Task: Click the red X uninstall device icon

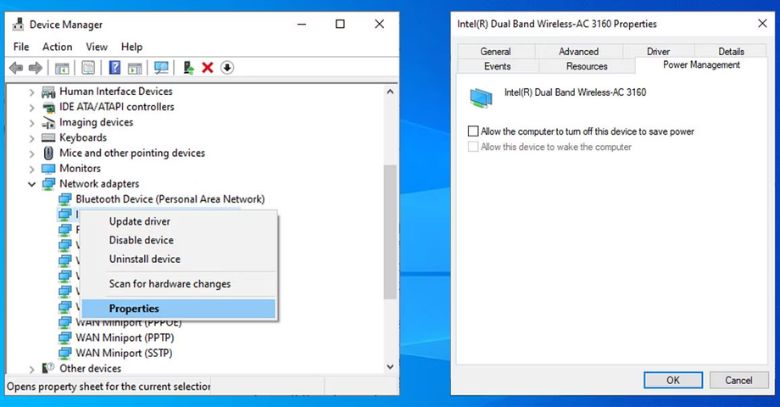Action: [207, 68]
